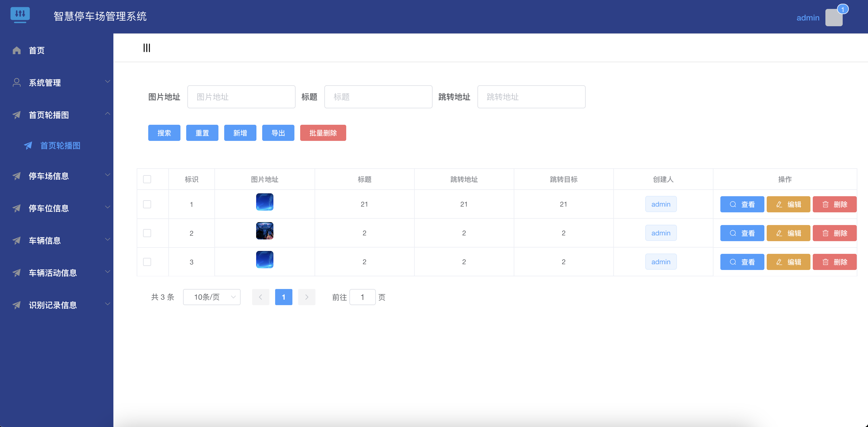Screen dimensions: 868x427
Task: Check the row with 标识 1
Action: [147, 204]
